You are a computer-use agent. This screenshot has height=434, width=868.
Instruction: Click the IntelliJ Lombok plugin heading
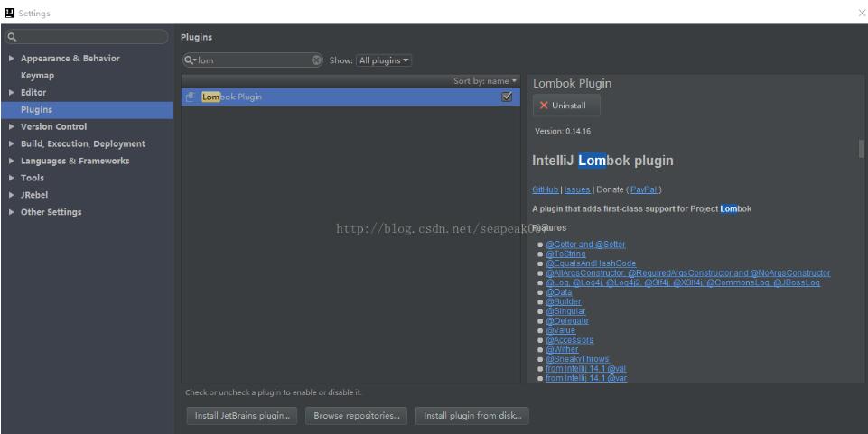tap(602, 161)
